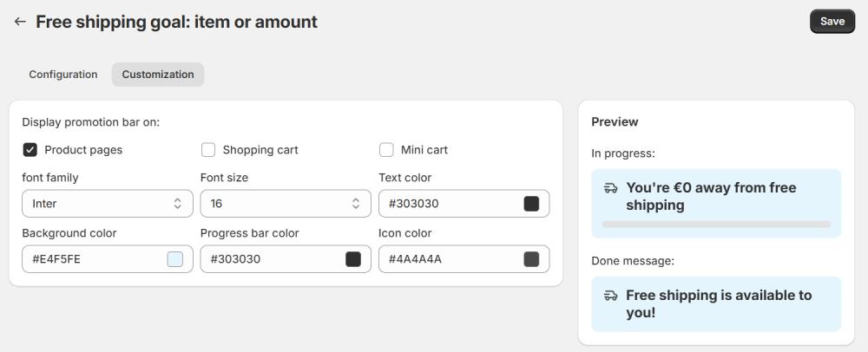
Task: Click the font family selector arrows
Action: [177, 204]
